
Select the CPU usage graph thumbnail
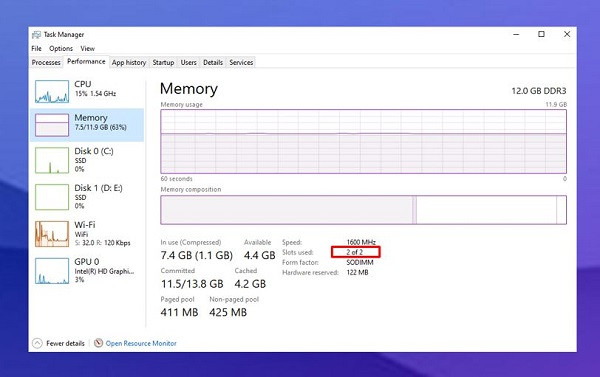(52, 91)
